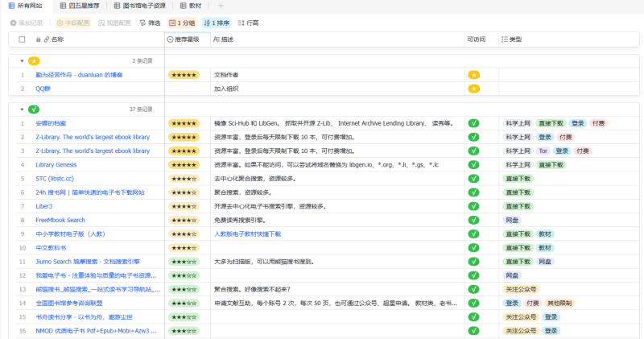This screenshot has width=644, height=339.
Task: Click the 聚合搜索，资源较多 description cell
Action: (x=337, y=192)
